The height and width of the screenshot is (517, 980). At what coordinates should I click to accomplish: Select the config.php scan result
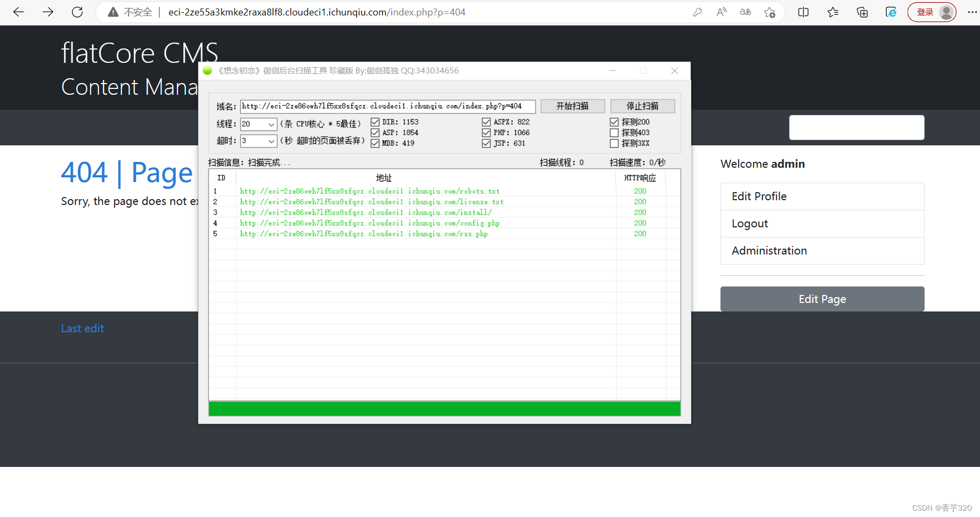tap(369, 223)
